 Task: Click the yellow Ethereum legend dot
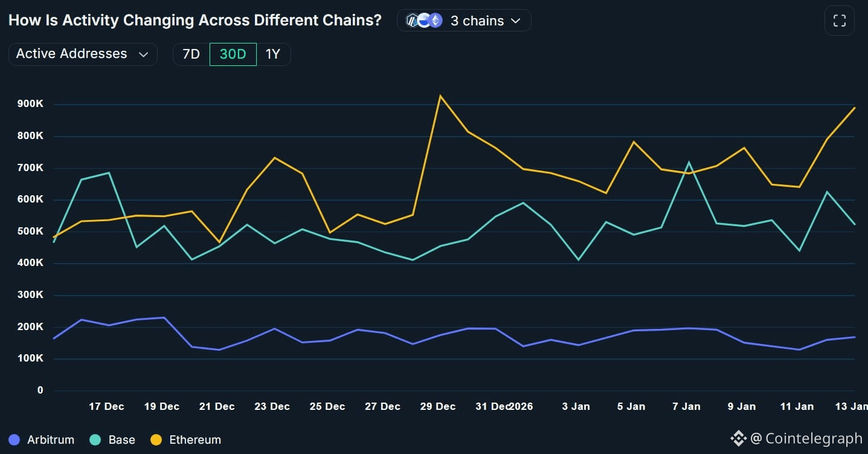[x=156, y=439]
